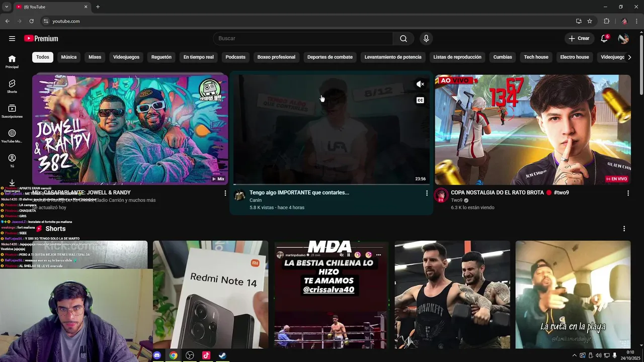This screenshot has width=644, height=362.
Task: Select the Todos filter chip
Action: pos(43,57)
